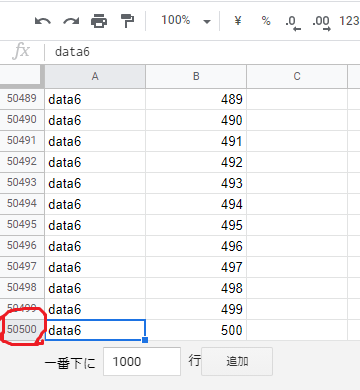Viewport: 360px width, 390px height.
Task: Click data6 cell in row 50495
Action: (95, 225)
